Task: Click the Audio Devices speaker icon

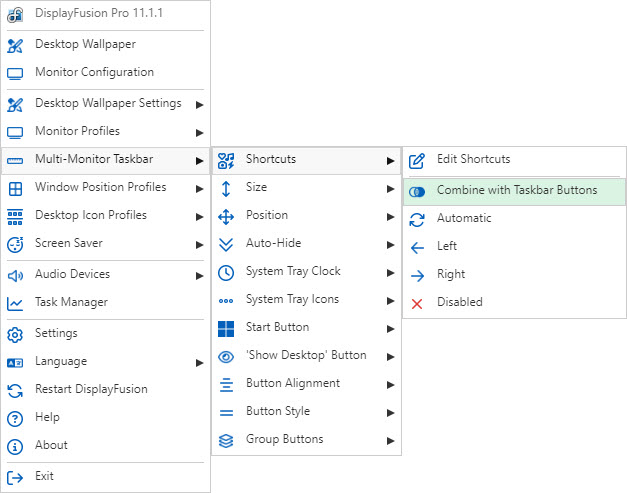Action: click(x=15, y=276)
